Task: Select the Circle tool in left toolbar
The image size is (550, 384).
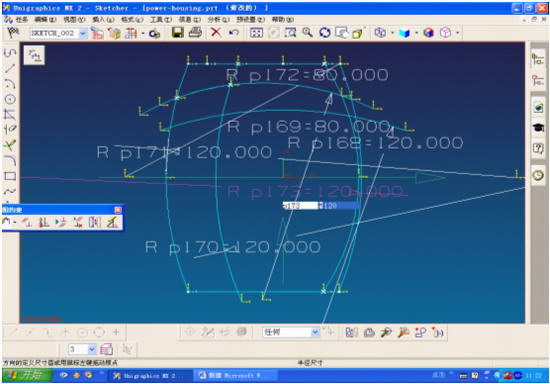Action: [10, 99]
